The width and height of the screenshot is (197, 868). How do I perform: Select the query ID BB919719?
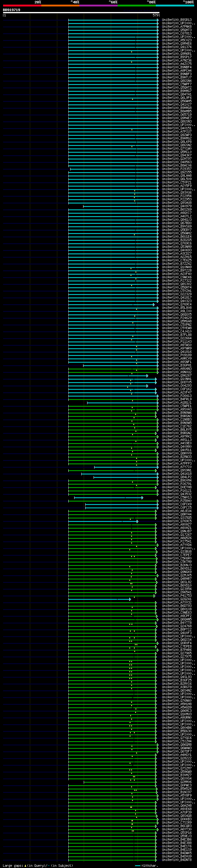point(11,10)
